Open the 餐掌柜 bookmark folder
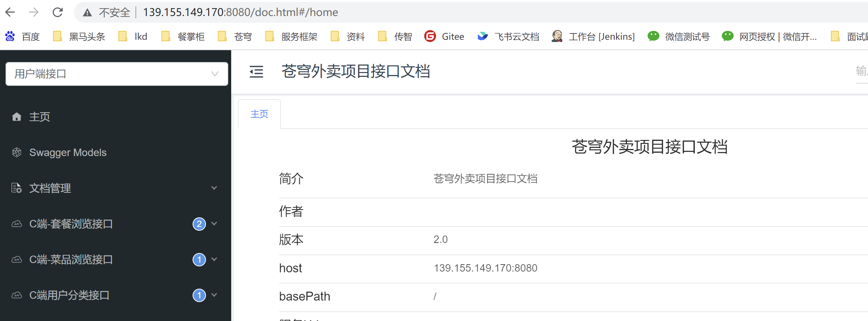The image size is (868, 321). tap(183, 36)
